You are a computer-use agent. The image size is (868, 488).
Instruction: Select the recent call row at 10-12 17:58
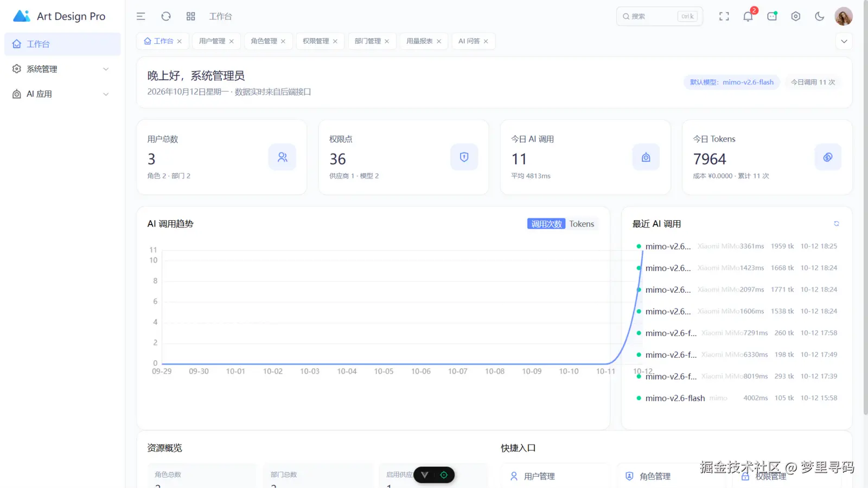coord(737,333)
